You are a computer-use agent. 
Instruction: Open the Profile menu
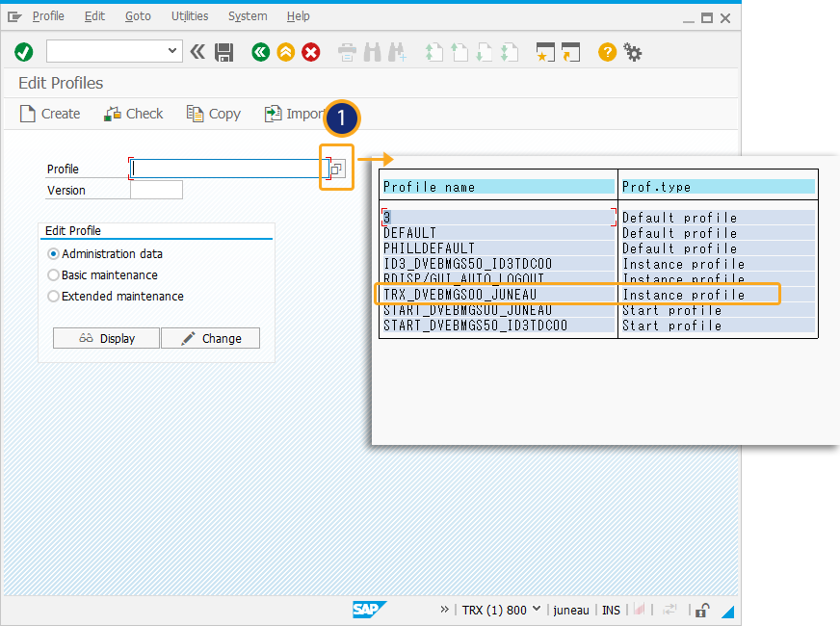[48, 16]
